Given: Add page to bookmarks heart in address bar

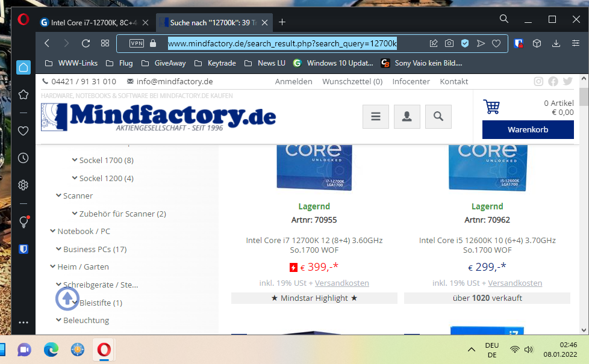Looking at the screenshot, I should pos(496,43).
